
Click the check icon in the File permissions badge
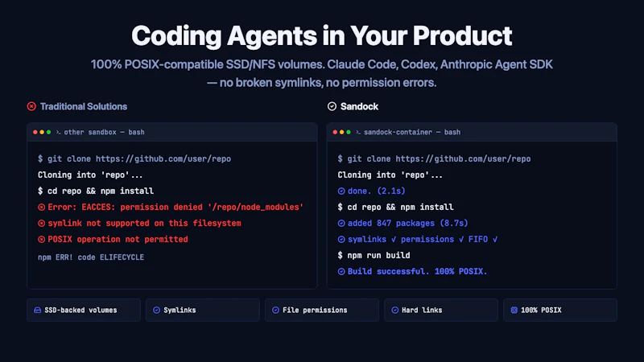[x=275, y=311]
